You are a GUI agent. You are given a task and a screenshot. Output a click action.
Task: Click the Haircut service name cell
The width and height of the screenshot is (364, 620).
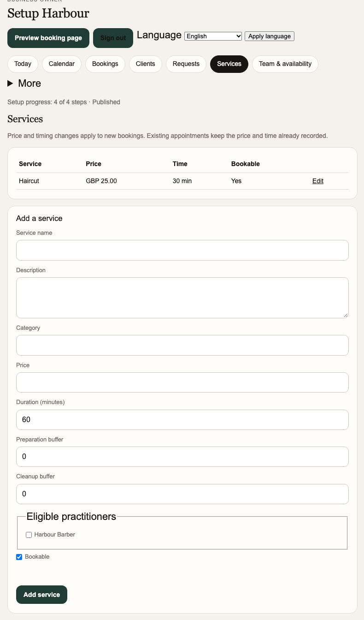[x=29, y=181]
